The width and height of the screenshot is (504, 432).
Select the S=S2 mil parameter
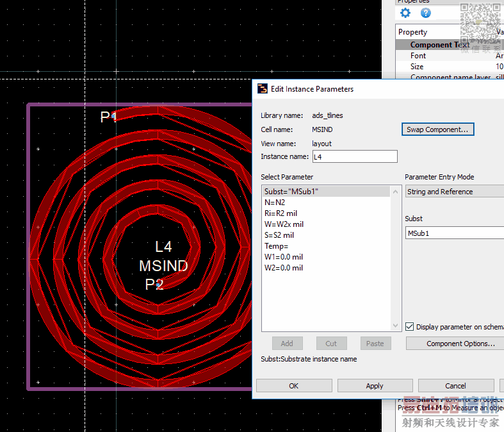[x=279, y=235]
